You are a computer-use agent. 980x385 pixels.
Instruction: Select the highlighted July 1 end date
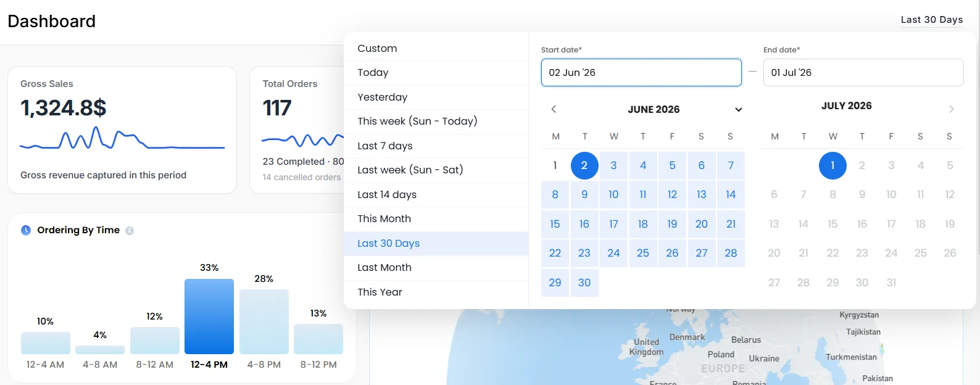pos(833,165)
